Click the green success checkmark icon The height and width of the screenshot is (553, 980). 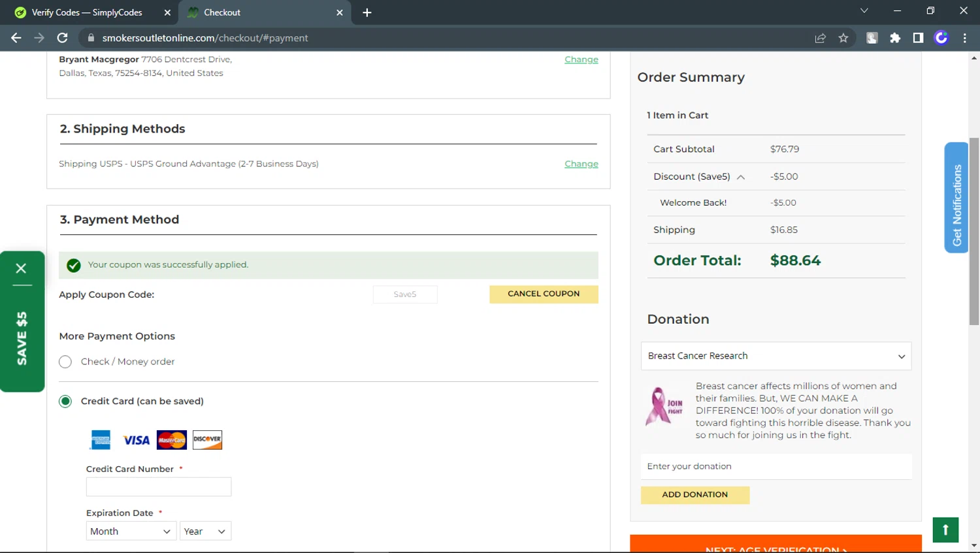coord(74,265)
